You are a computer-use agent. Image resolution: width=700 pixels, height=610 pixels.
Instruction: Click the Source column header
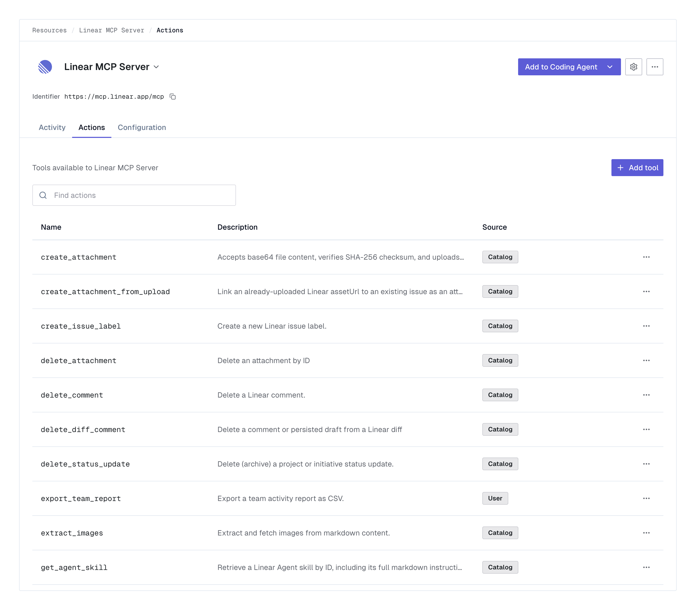click(x=495, y=227)
